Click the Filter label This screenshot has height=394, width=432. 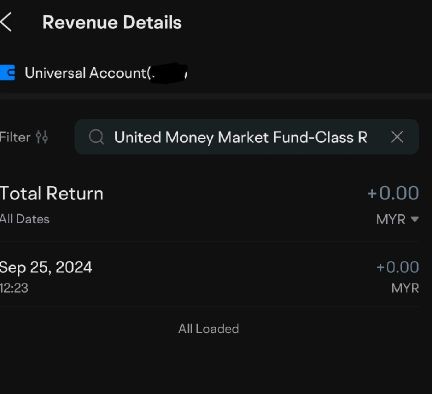(15, 137)
